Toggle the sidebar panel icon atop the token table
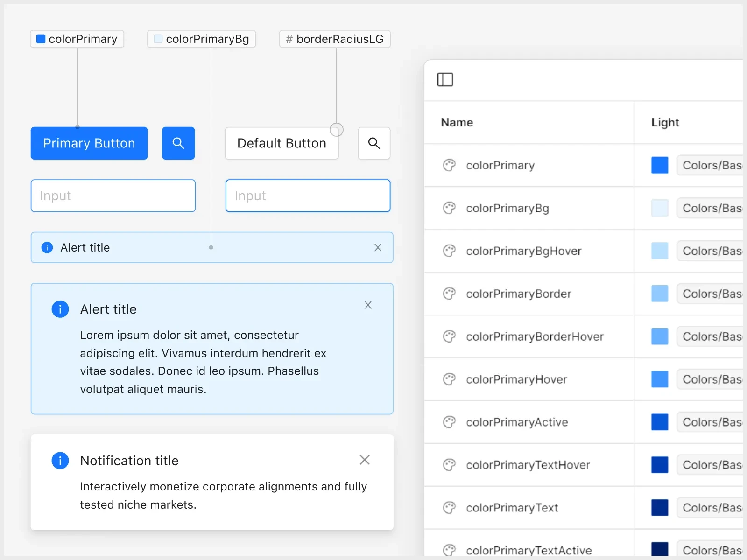This screenshot has height=560, width=747. point(445,79)
